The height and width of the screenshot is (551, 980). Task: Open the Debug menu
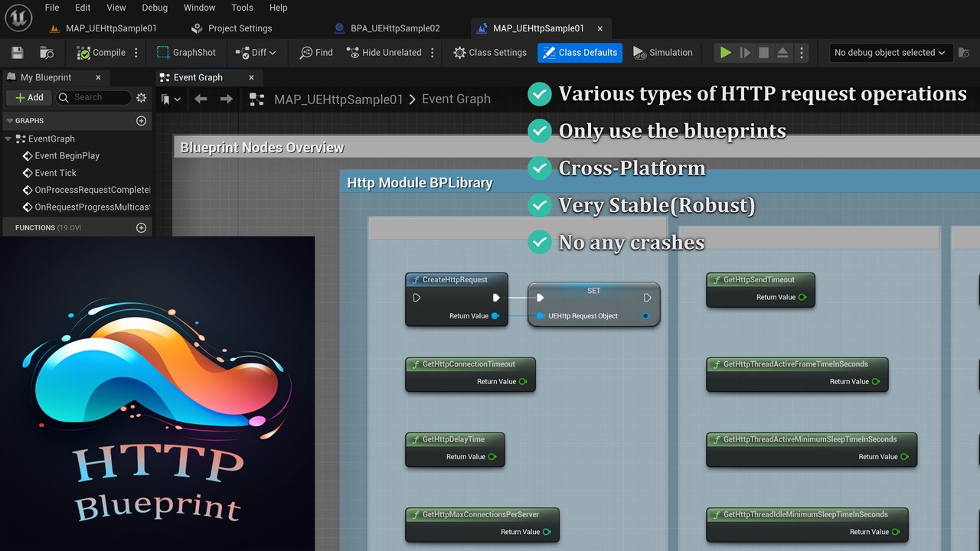[155, 8]
